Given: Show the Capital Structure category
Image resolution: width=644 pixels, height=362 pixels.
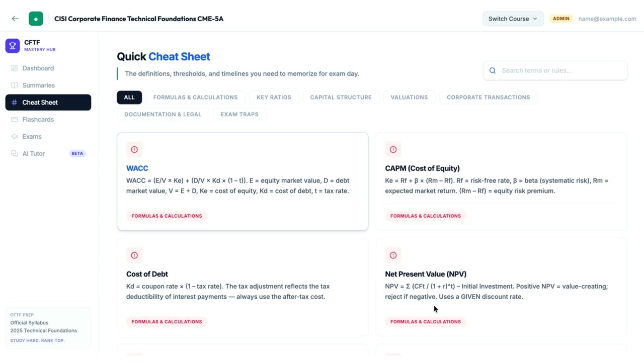Looking at the screenshot, I should tap(341, 98).
